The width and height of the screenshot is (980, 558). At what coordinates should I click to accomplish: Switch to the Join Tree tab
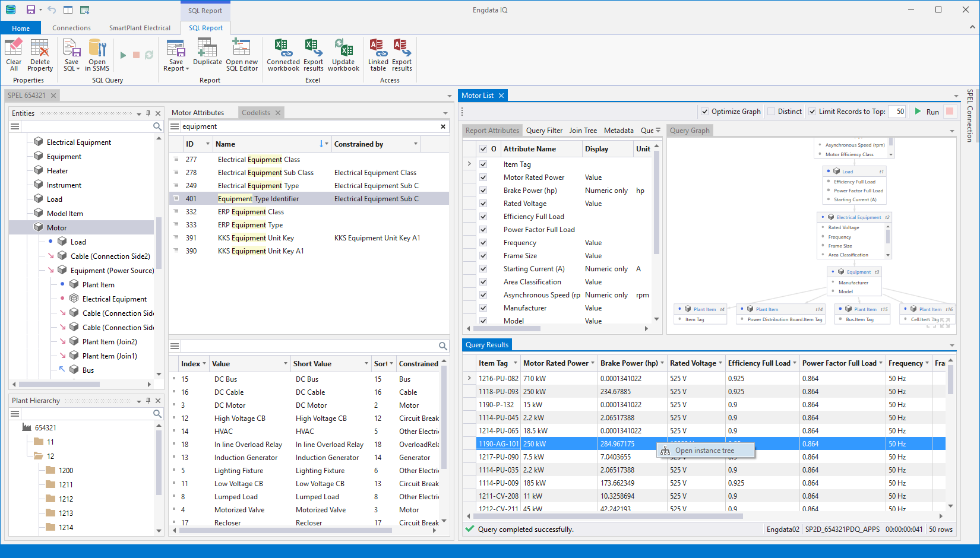583,131
